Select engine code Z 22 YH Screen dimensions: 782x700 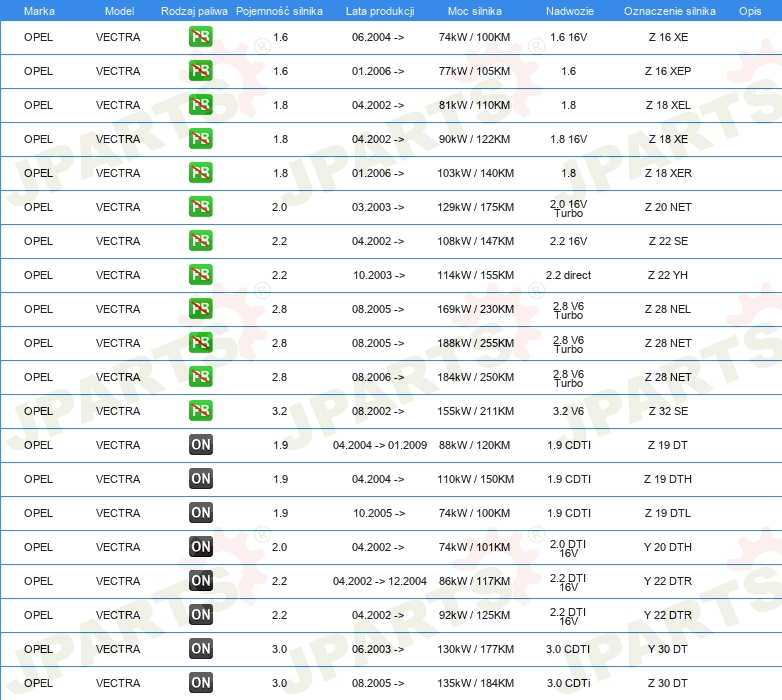(667, 275)
